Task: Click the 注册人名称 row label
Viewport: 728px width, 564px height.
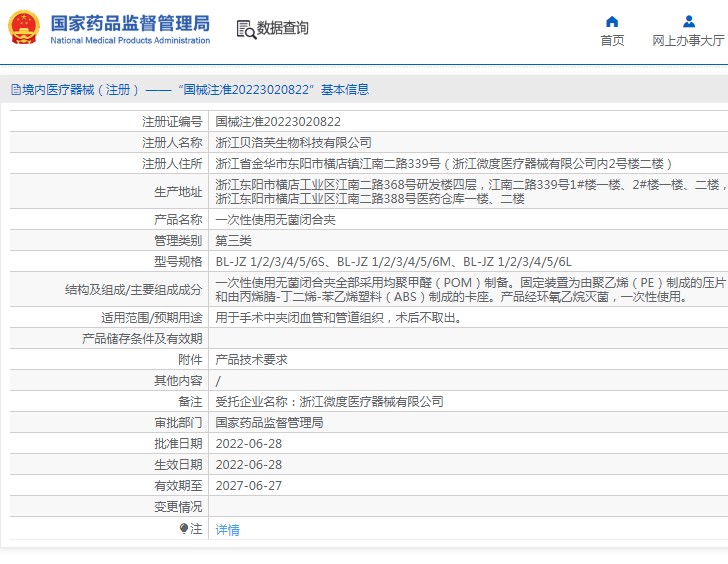Action: pyautogui.click(x=172, y=143)
